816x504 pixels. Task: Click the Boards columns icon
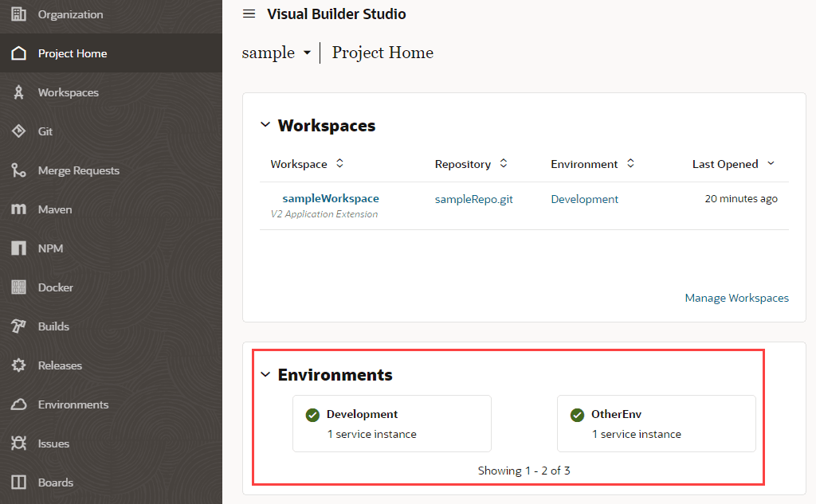tap(19, 483)
